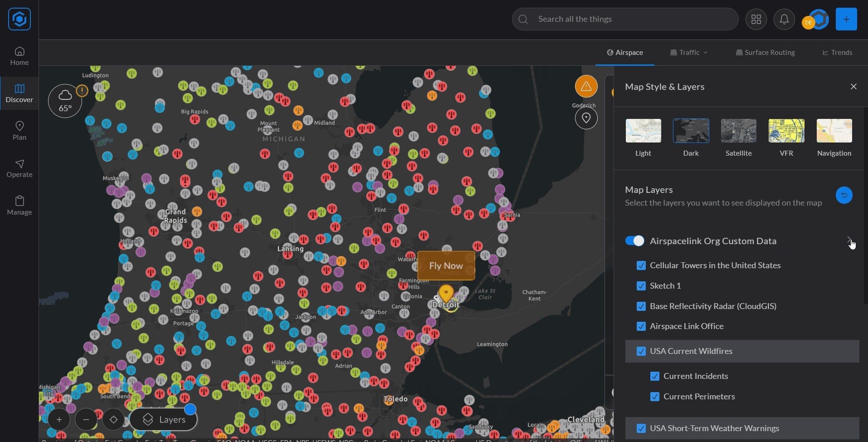Uncheck Cellular Towers in the United States
Viewport: 868px width, 442px height.
coord(641,265)
